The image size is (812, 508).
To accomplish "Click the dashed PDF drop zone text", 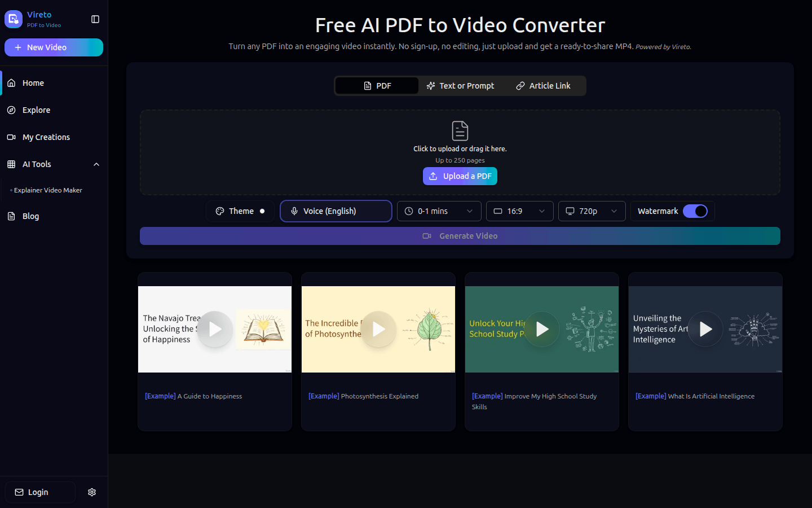I will [460, 149].
